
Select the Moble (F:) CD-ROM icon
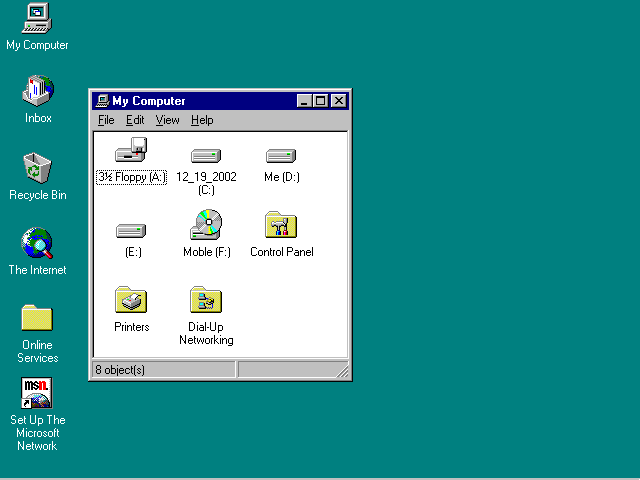click(x=206, y=224)
